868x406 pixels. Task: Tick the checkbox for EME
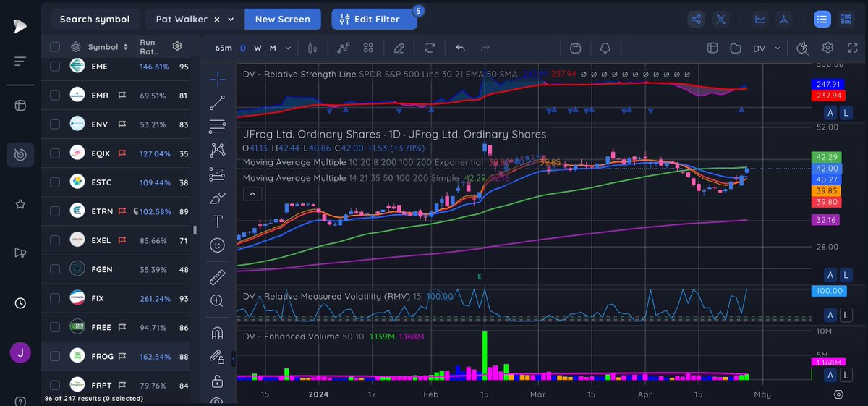pos(55,66)
